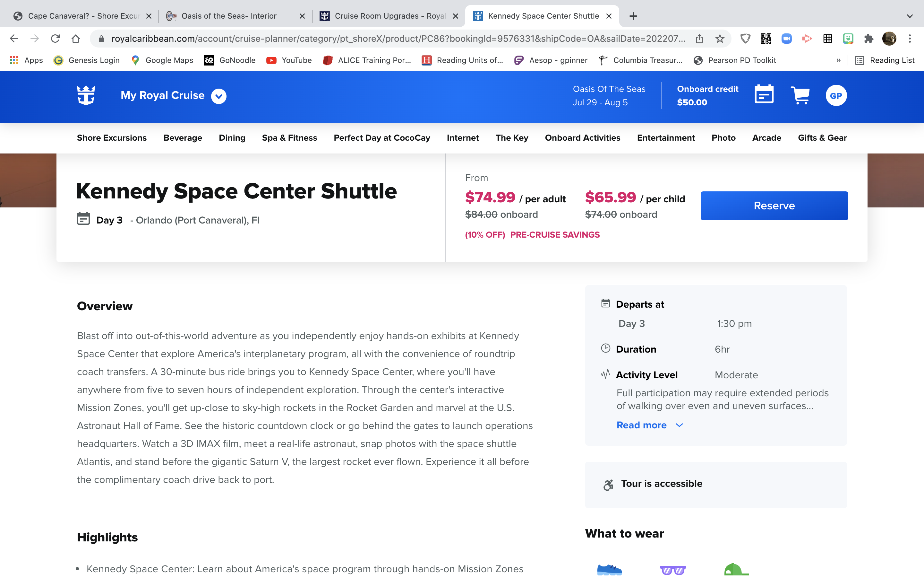Open the Internet category
Image resolution: width=924 pixels, height=578 pixels.
pos(463,138)
